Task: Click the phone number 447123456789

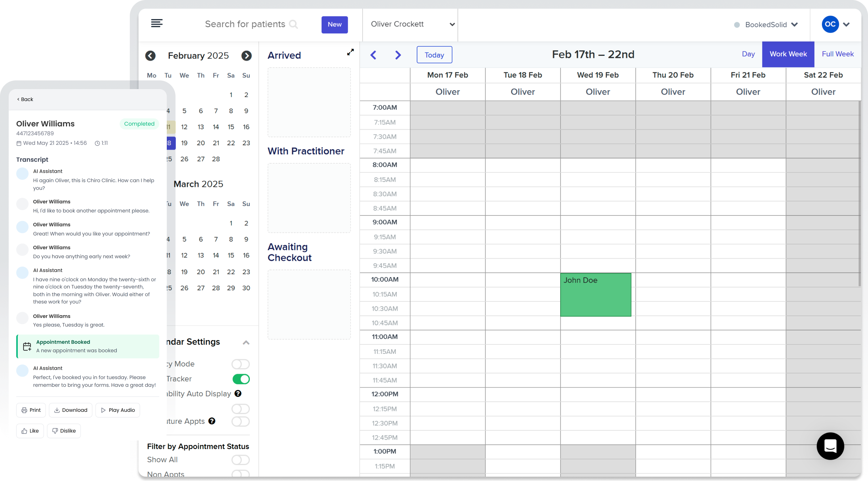Action: click(35, 134)
